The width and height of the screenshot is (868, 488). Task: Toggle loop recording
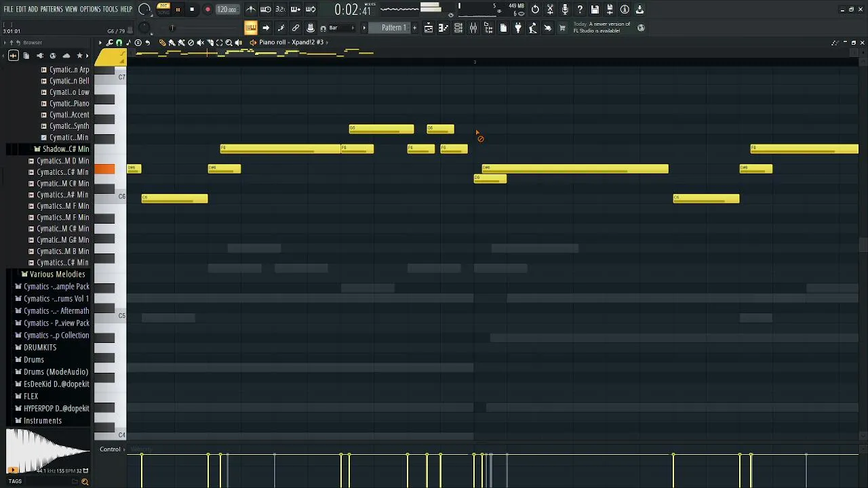point(311,9)
